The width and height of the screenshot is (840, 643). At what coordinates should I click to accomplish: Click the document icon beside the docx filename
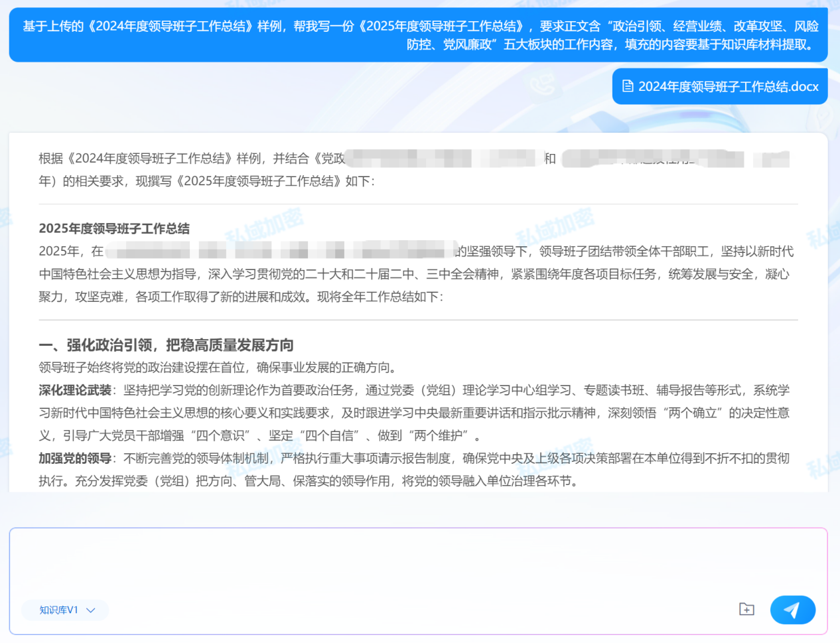627,86
